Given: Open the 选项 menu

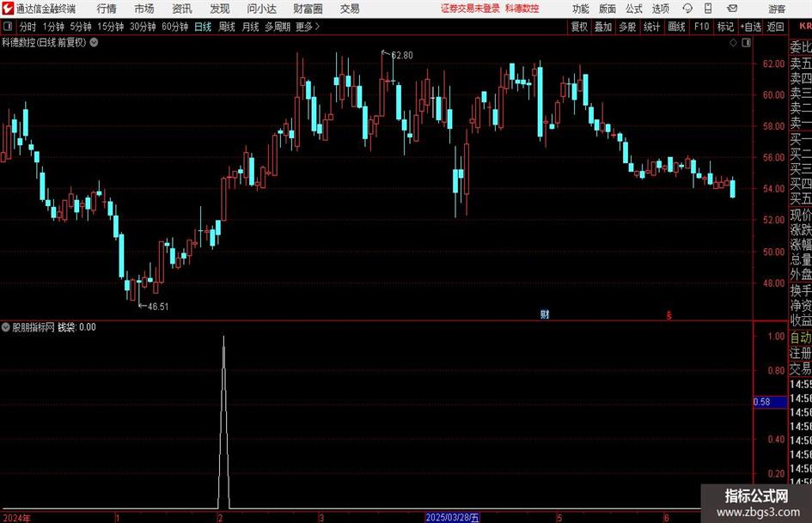Looking at the screenshot, I should (x=660, y=9).
